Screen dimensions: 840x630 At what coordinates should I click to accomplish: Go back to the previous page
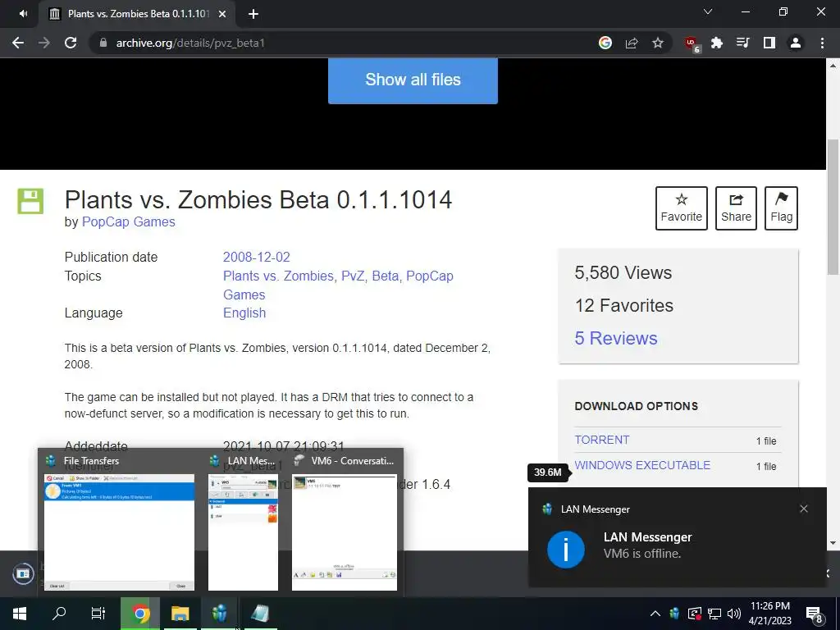click(18, 43)
